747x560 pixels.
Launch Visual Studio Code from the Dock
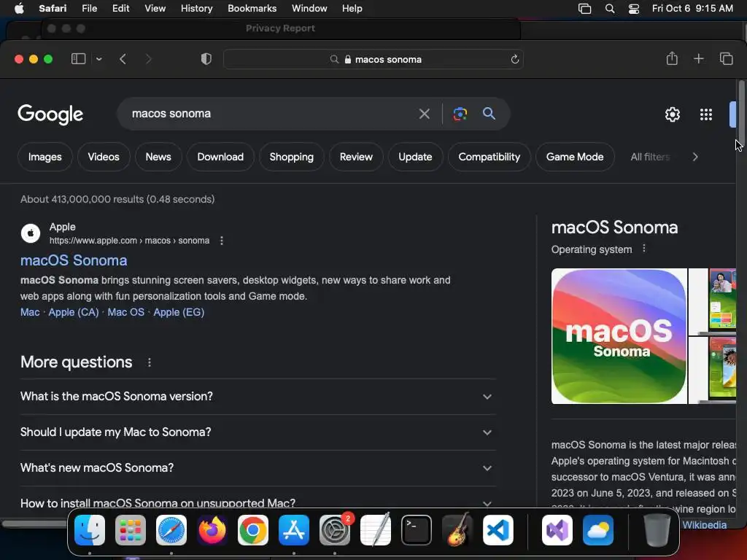498,530
